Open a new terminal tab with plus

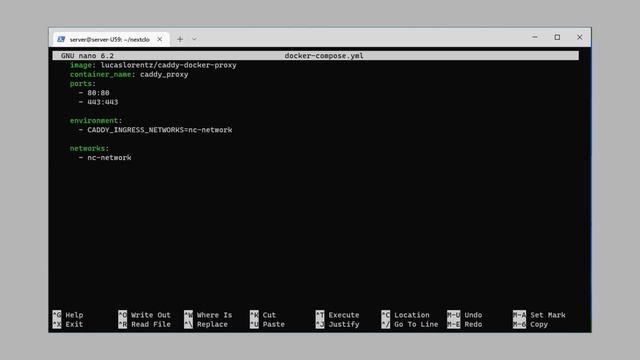180,39
